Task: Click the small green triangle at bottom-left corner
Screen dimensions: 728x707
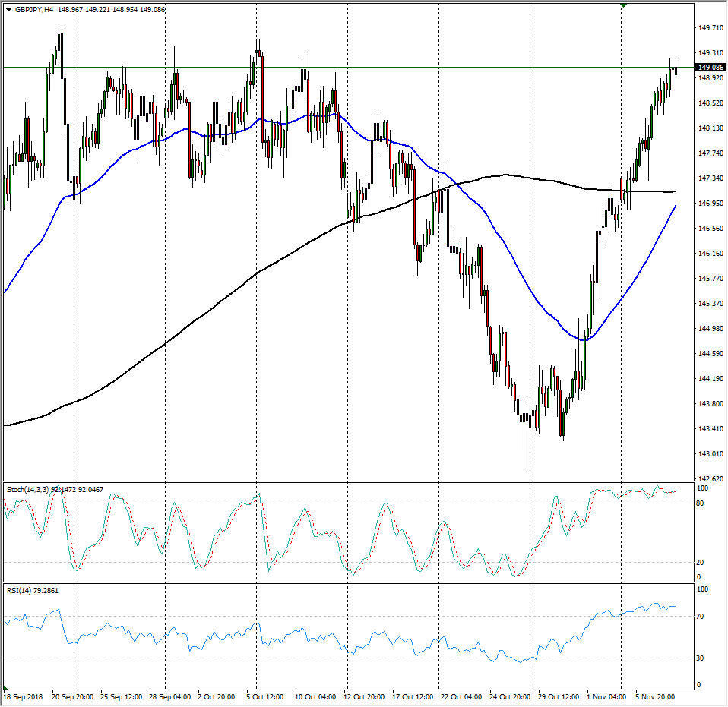Action: click(5, 690)
